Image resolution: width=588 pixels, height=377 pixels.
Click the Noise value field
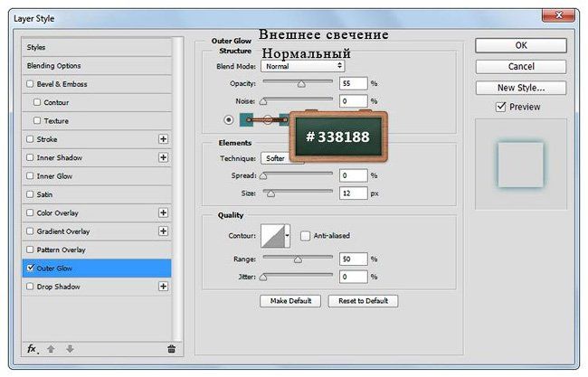(x=353, y=101)
